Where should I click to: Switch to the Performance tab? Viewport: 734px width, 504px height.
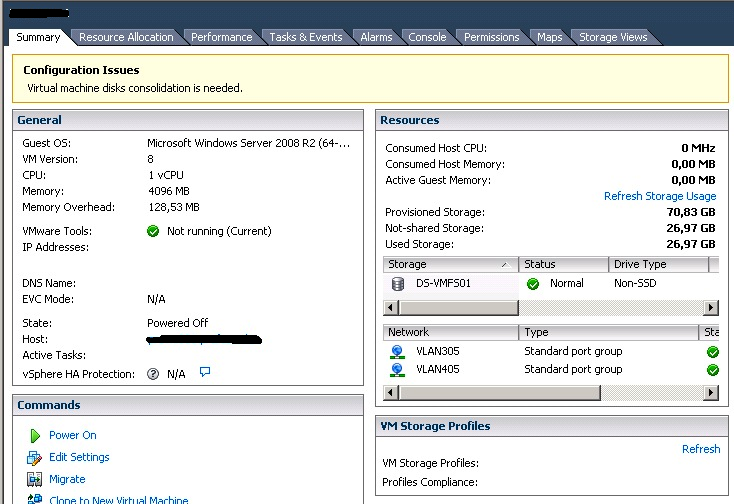221,37
